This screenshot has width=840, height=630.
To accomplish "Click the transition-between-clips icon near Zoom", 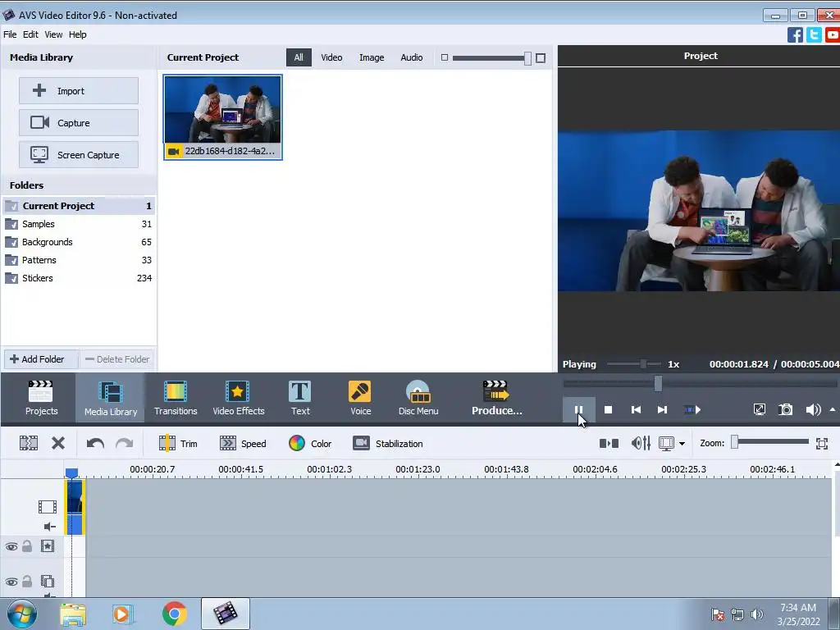I will coord(609,443).
